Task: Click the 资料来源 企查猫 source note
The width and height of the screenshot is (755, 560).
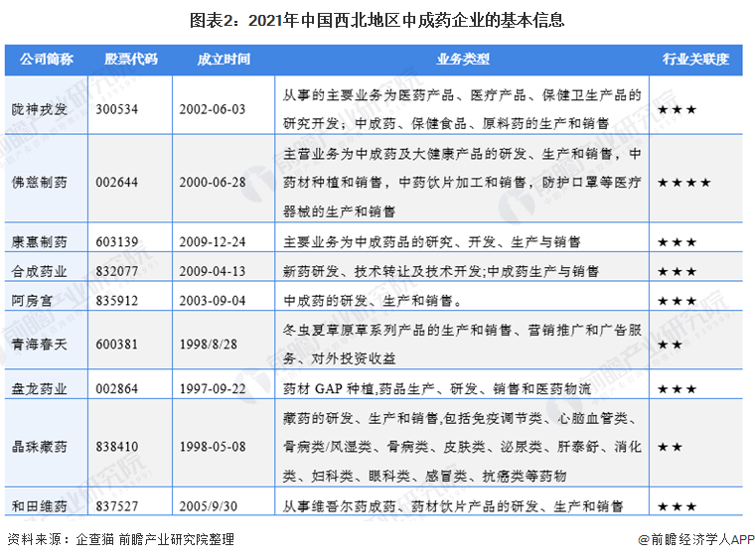Action: [119, 540]
